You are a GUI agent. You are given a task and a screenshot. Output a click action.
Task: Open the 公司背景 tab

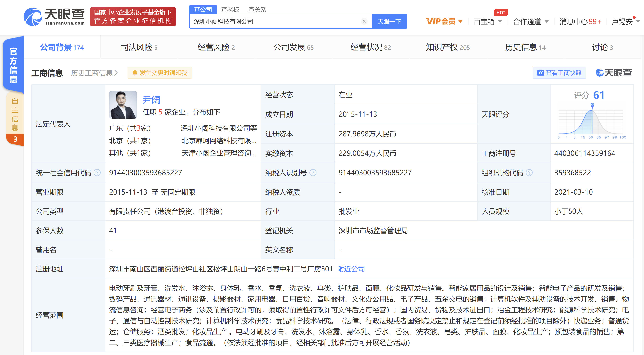tap(62, 47)
